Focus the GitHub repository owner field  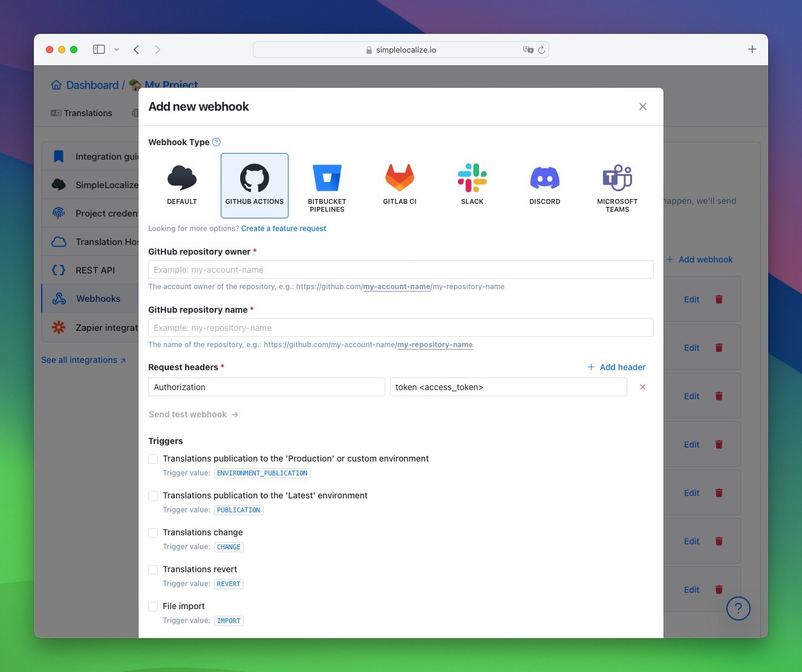[x=401, y=270]
